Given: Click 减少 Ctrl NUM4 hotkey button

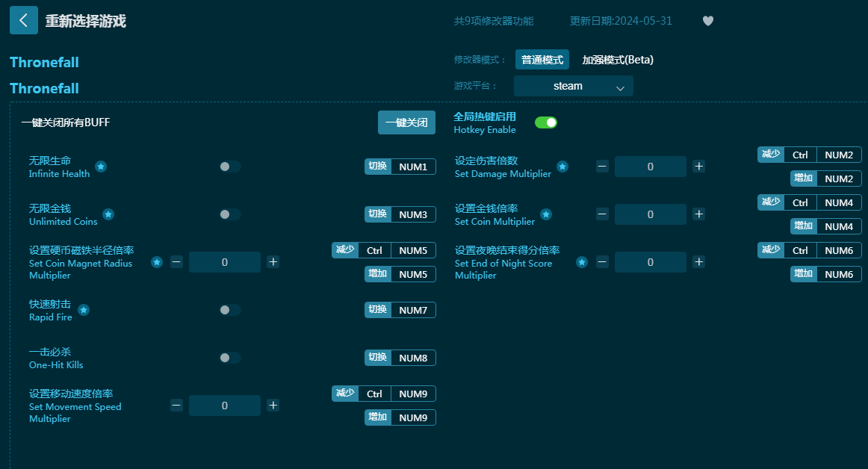Looking at the screenshot, I should tap(810, 202).
